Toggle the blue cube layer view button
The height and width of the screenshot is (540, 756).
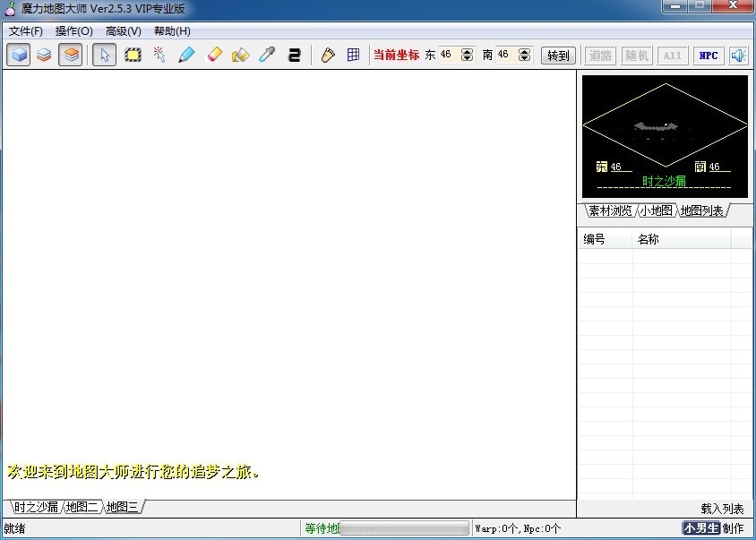pyautogui.click(x=19, y=55)
